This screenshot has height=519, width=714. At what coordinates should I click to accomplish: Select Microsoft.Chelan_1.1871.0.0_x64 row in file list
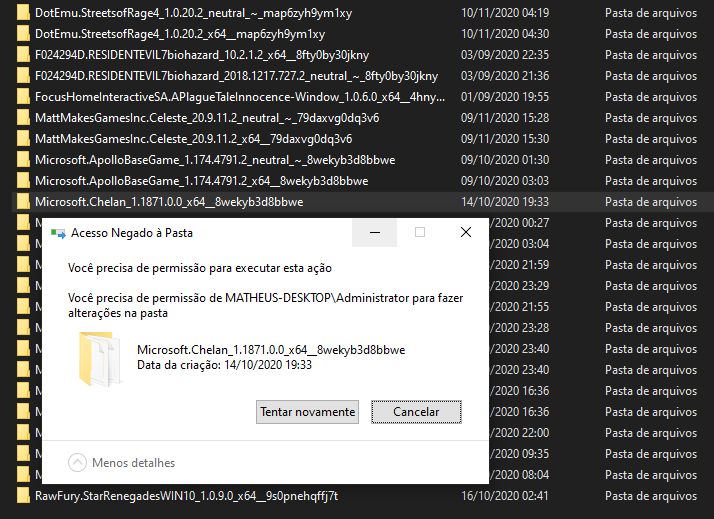(362, 202)
